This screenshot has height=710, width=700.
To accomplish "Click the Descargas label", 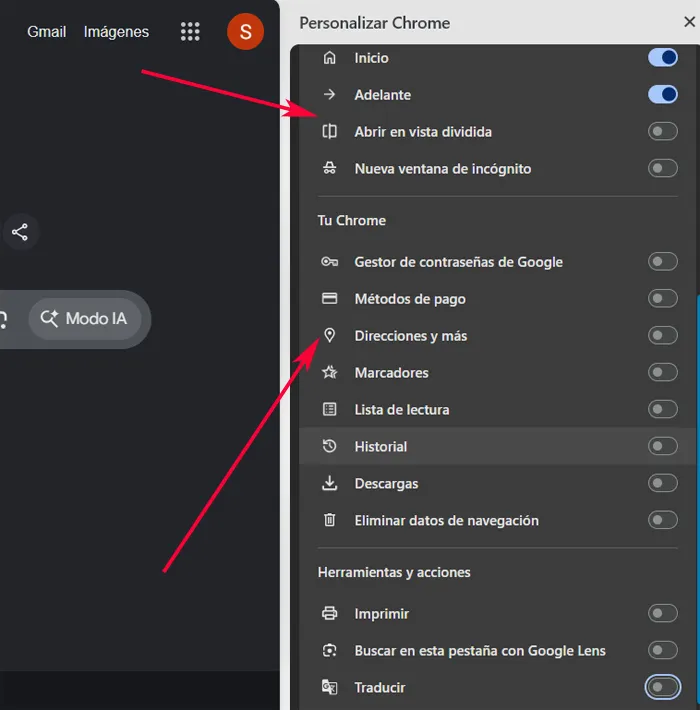I will click(x=386, y=484).
